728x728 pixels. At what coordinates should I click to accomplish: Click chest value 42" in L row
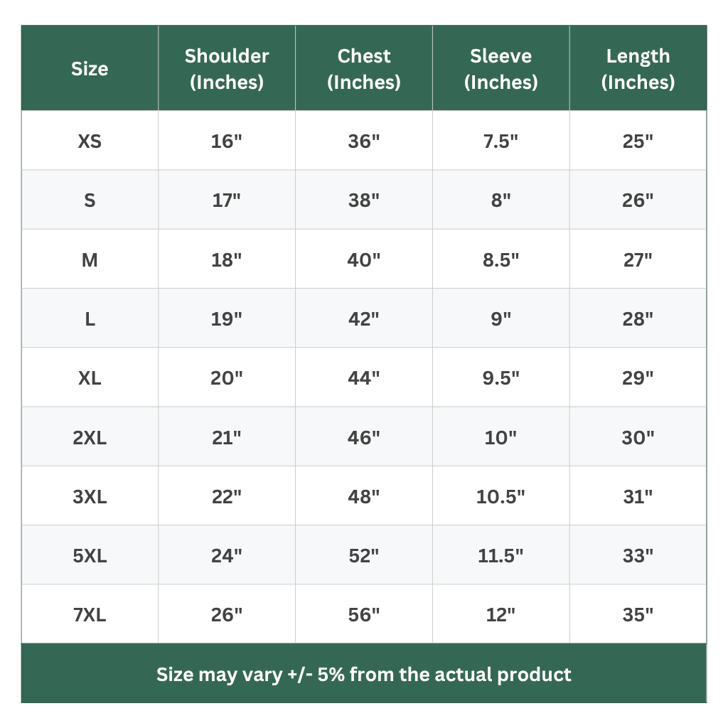364,319
